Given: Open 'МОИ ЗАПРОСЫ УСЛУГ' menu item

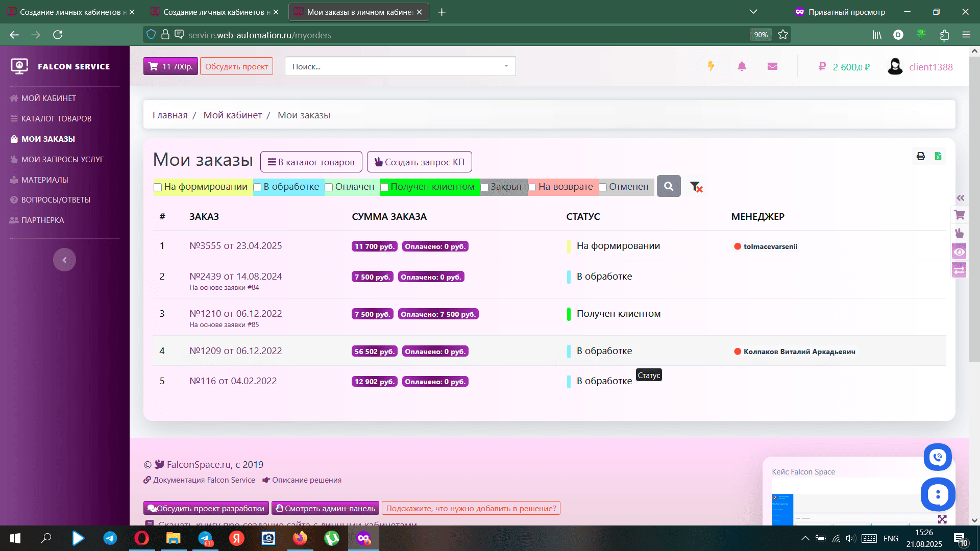Looking at the screenshot, I should point(62,159).
